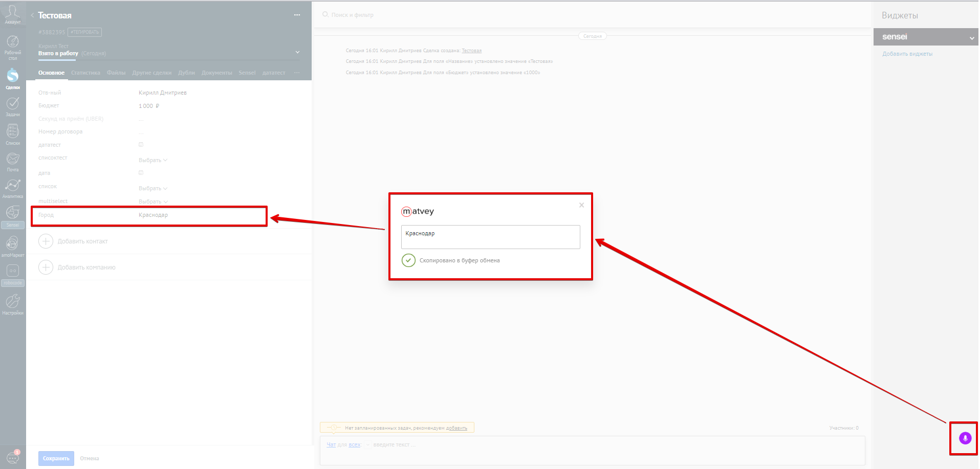Screen dimensions: 980x469
Task: Open the Сделки section
Action: click(x=13, y=78)
